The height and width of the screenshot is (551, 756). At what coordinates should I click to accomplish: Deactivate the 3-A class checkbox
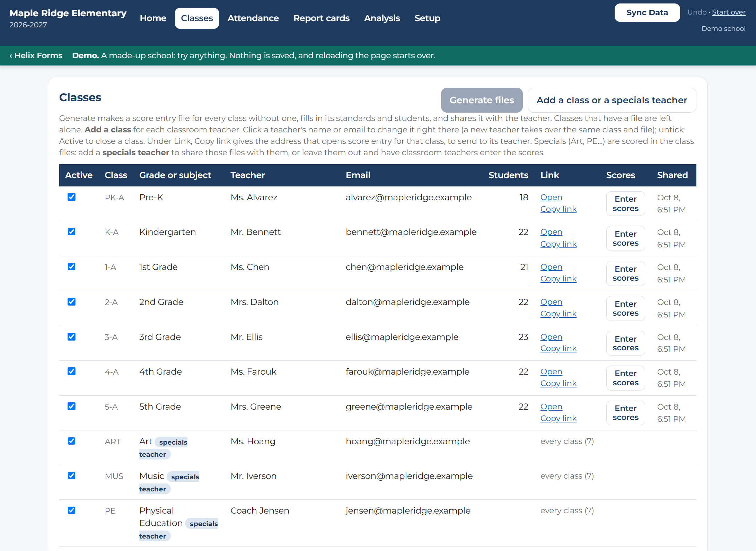tap(71, 337)
